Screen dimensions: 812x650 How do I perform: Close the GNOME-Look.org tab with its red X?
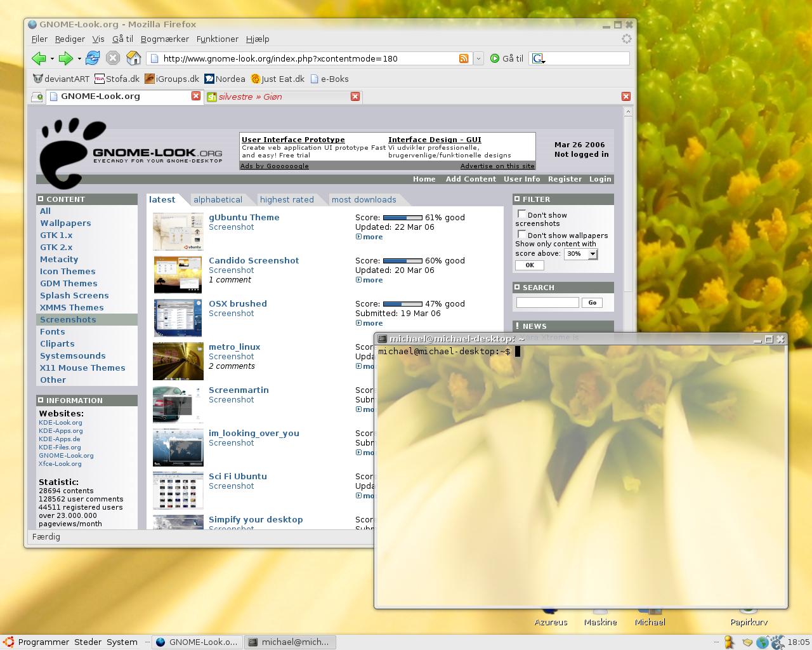click(196, 96)
